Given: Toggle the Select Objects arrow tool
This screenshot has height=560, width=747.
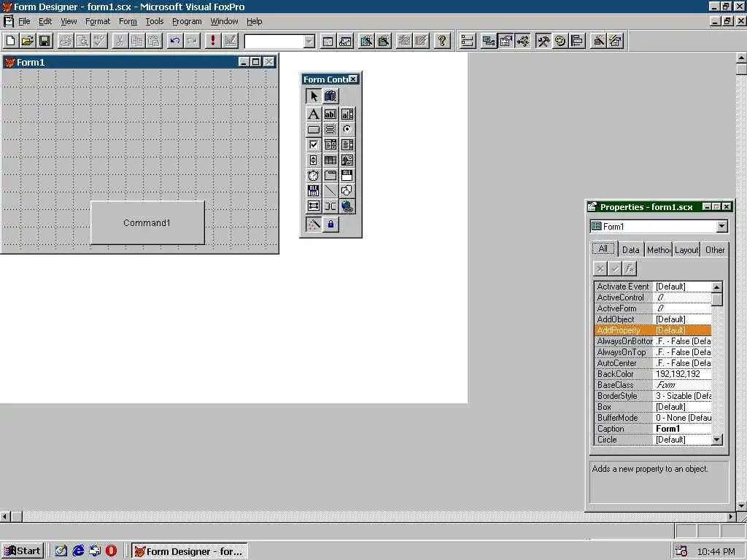Looking at the screenshot, I should 313,96.
